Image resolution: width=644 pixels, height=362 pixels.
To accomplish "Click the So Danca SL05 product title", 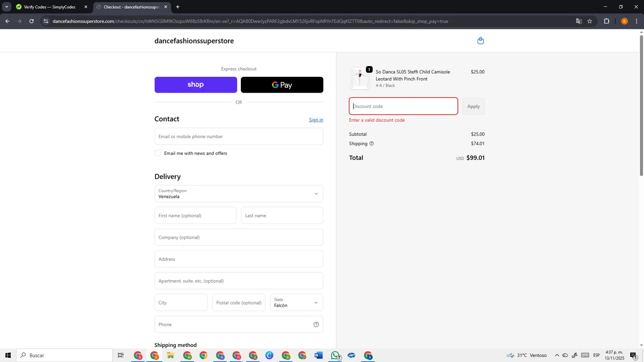I will [x=413, y=75].
